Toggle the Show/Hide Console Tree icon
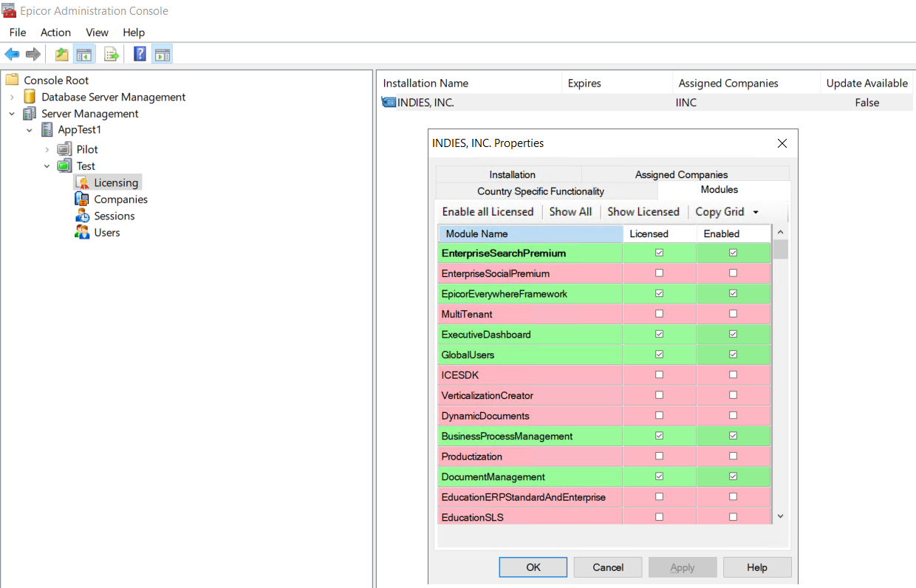Viewport: 916px width, 588px height. (84, 55)
